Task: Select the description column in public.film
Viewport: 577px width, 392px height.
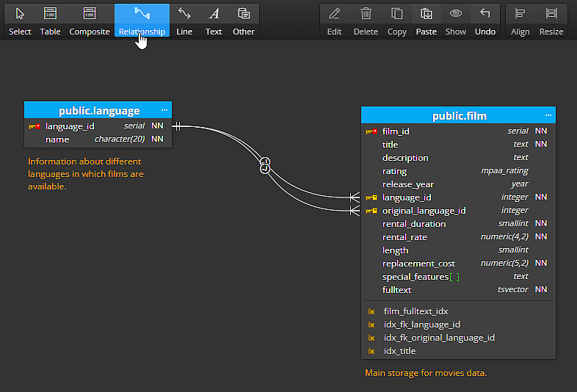Action: [x=459, y=158]
